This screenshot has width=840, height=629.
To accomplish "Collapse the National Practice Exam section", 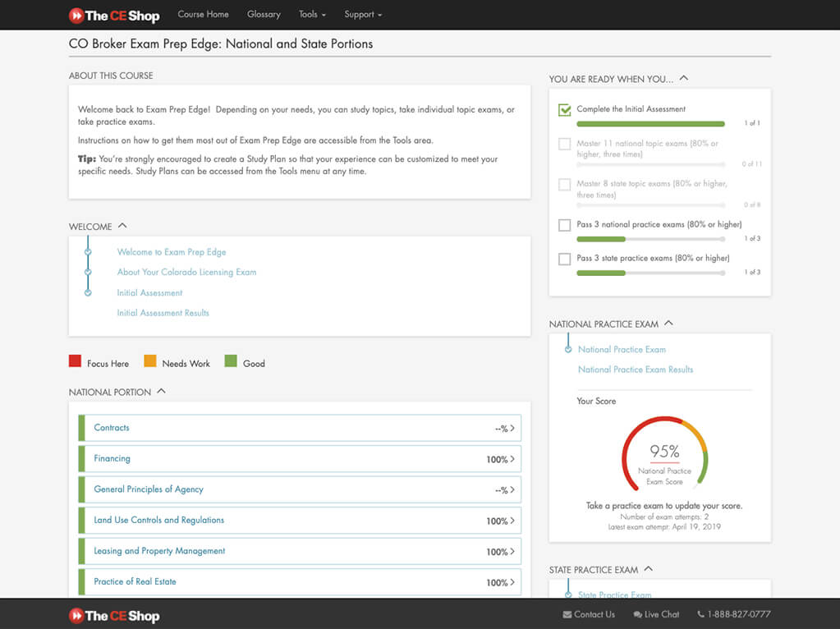I will [668, 323].
